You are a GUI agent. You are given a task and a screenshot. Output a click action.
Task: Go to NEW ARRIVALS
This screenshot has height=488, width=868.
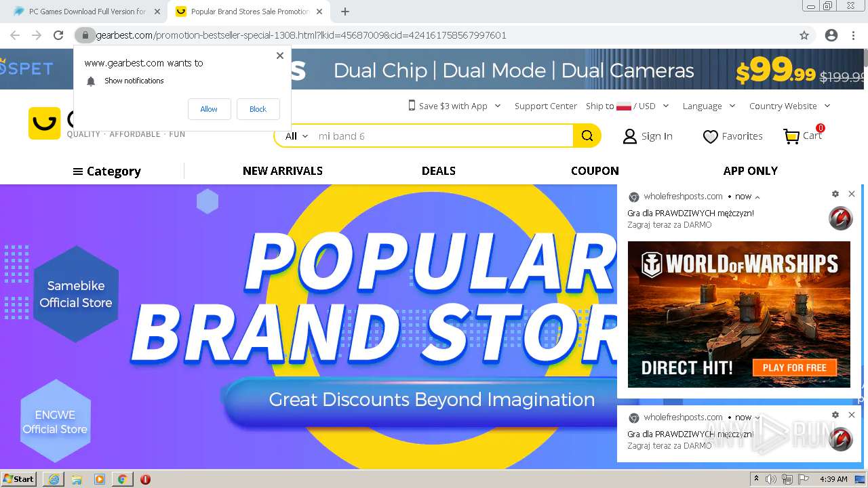pos(283,171)
